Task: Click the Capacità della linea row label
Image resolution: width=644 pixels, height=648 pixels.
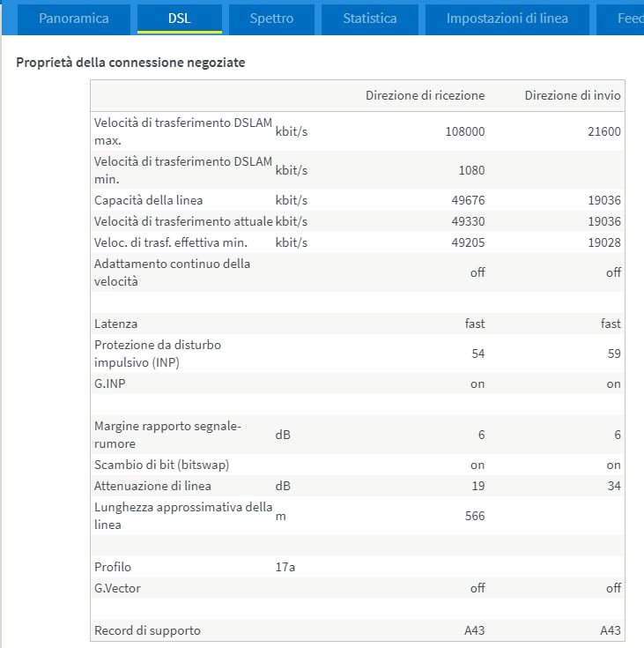Action: tap(148, 200)
